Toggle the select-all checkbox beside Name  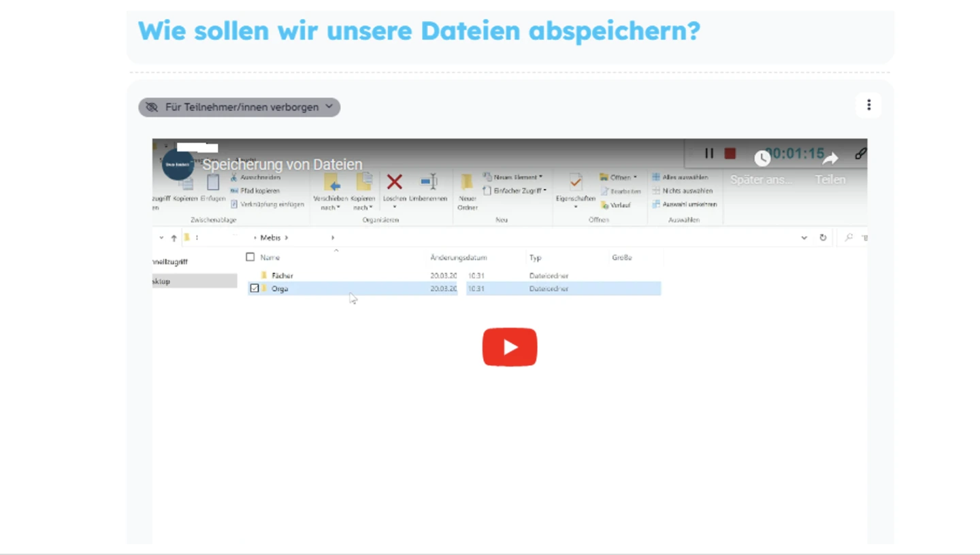[250, 257]
